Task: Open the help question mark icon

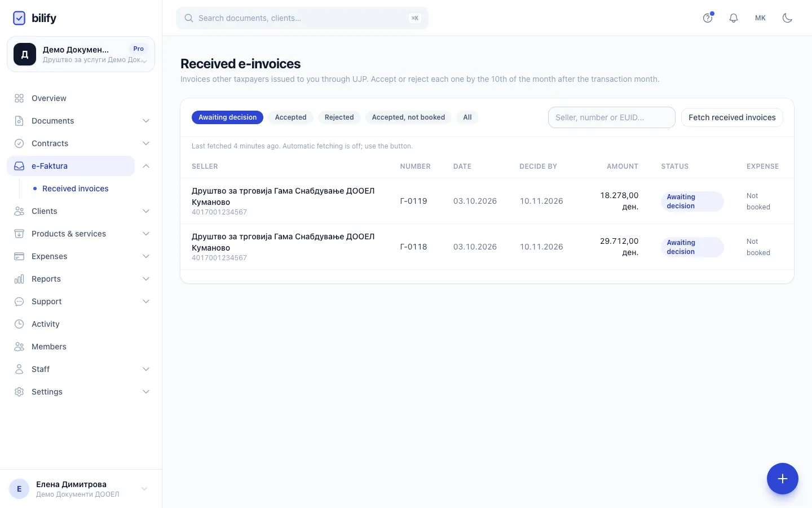Action: point(708,18)
